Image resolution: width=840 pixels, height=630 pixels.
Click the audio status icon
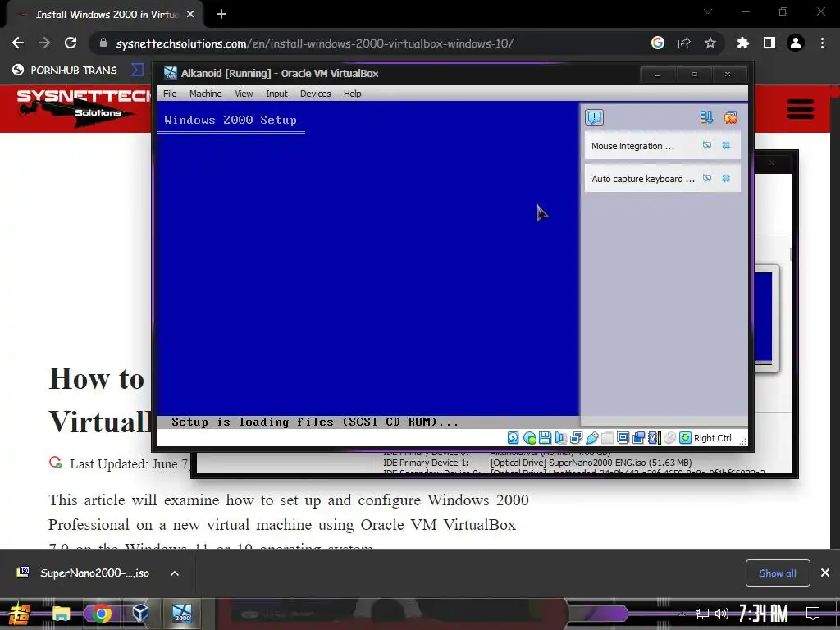point(560,438)
